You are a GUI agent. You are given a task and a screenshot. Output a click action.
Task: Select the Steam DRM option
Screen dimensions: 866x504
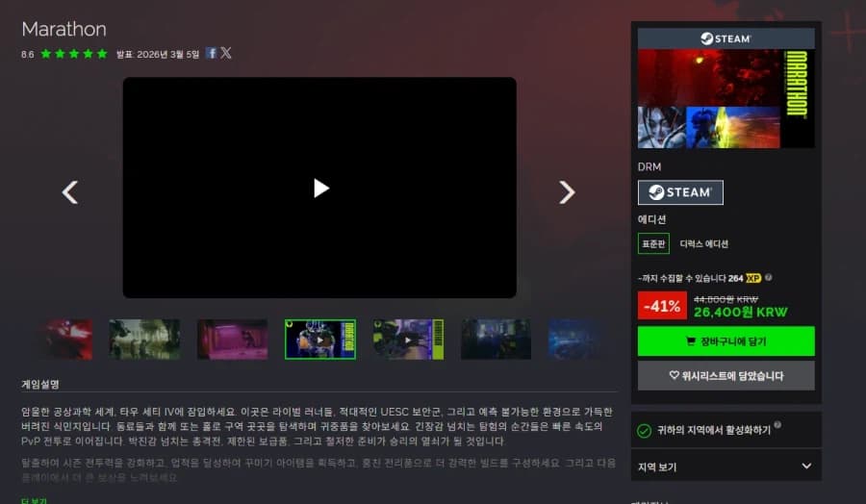coord(680,192)
